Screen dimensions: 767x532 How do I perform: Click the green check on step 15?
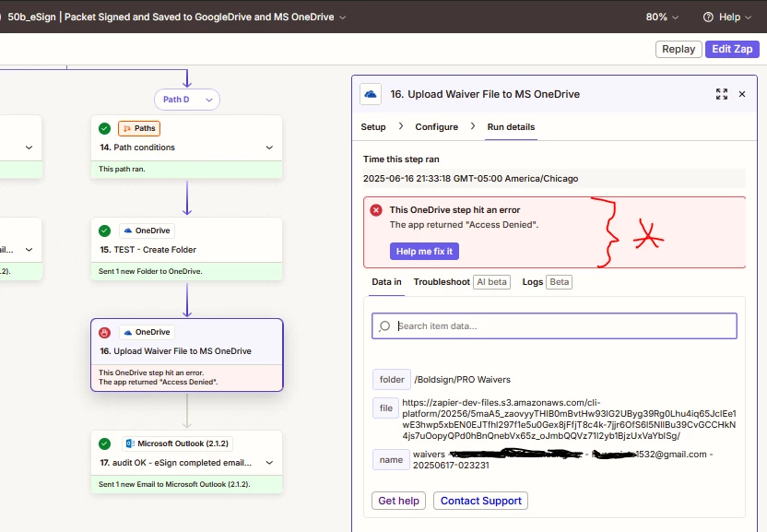point(105,231)
